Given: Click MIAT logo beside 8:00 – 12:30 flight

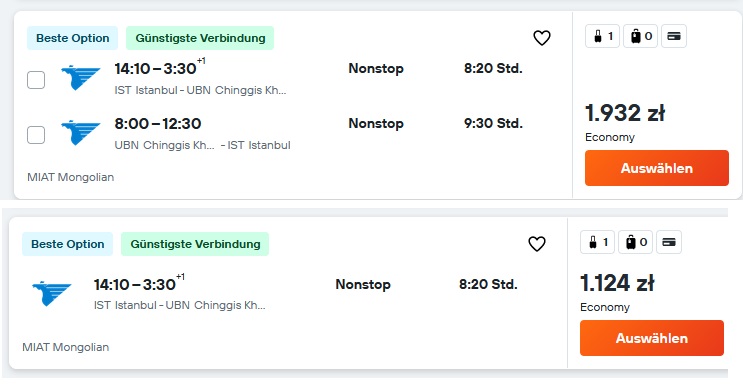Looking at the screenshot, I should (x=81, y=133).
